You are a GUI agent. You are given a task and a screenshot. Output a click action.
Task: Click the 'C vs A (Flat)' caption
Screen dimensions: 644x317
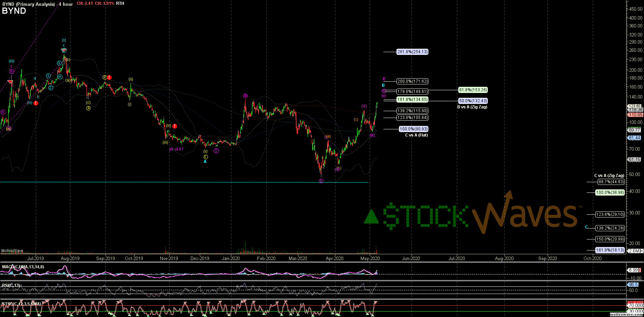(x=416, y=135)
